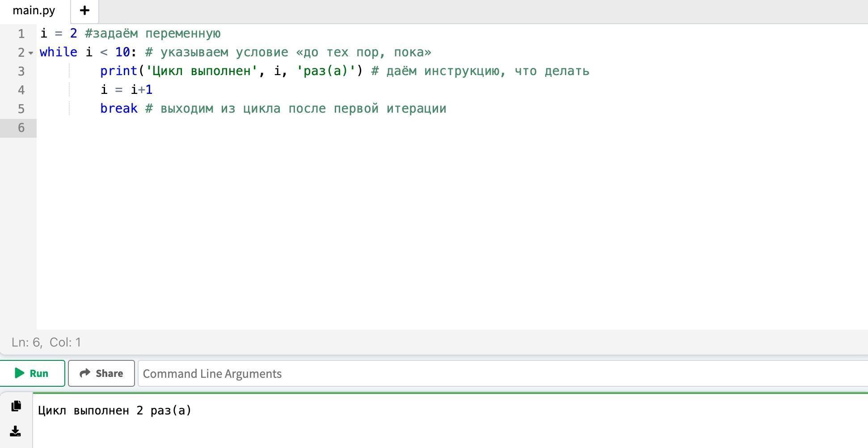Screen dimensions: 868x448
Task: Copy output with the copy icon
Action: pyautogui.click(x=16, y=406)
